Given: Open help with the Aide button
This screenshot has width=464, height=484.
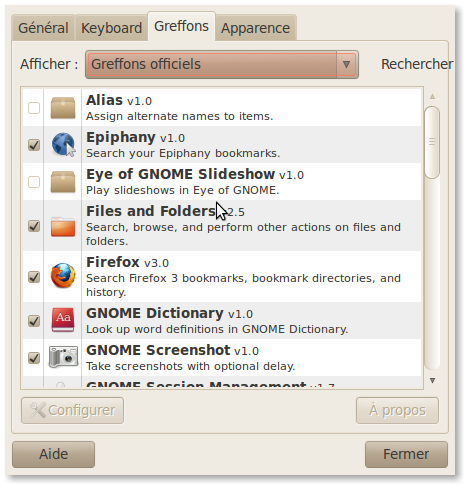Looking at the screenshot, I should click(53, 454).
